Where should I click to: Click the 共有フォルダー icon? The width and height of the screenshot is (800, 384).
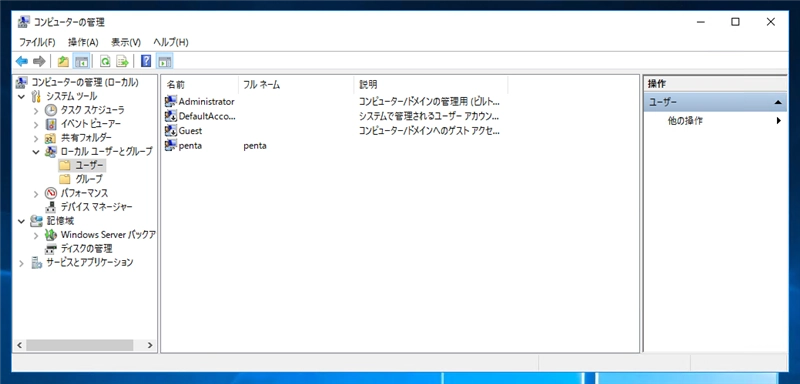click(x=51, y=138)
